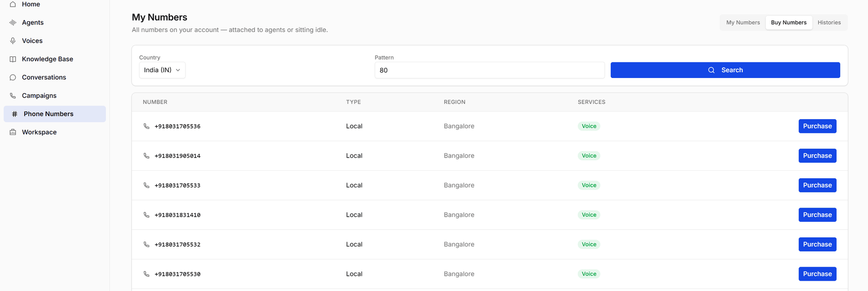Click the Voices microphone icon
Screen dimensions: 868x291
coord(13,41)
